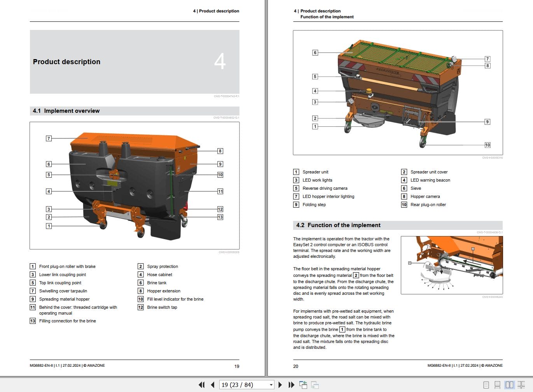Select two-page continuous facing layout

[x=521, y=385]
